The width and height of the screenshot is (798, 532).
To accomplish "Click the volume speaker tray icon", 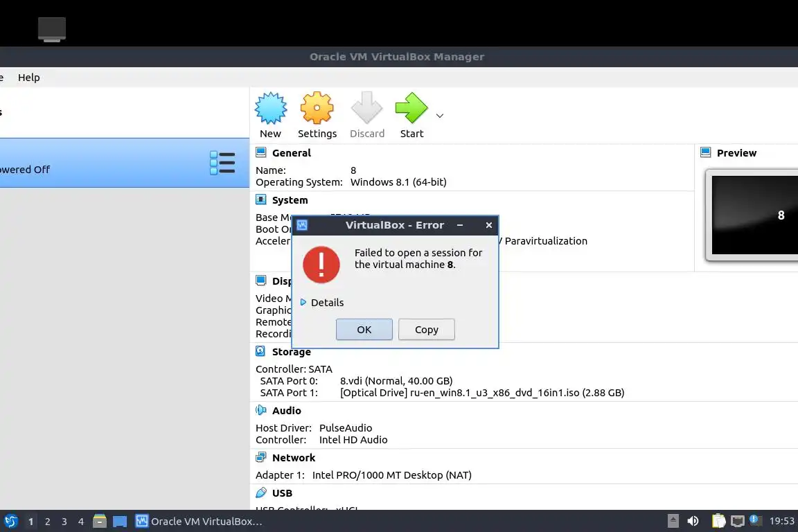I will (693, 521).
